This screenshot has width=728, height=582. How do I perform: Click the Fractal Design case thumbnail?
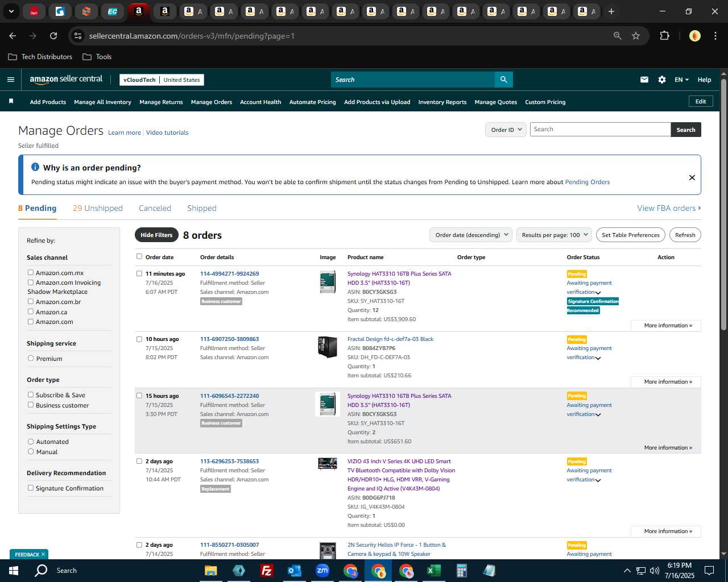(328, 347)
